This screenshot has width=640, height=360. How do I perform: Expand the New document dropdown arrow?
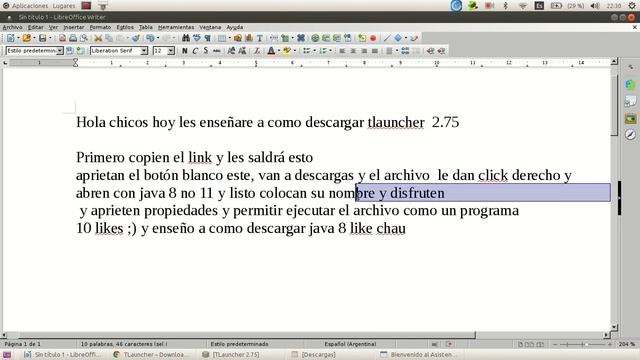(x=18, y=38)
